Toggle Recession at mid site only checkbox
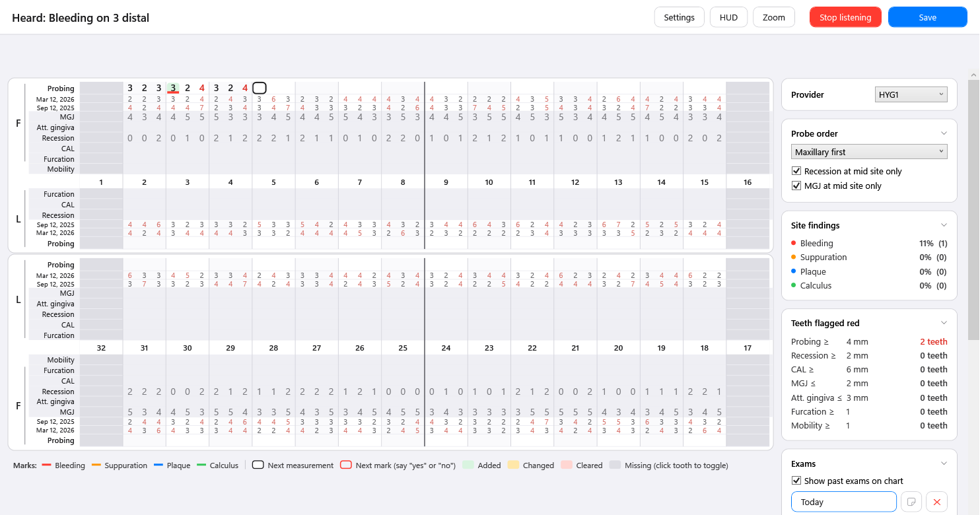This screenshot has width=980, height=515. (x=796, y=171)
